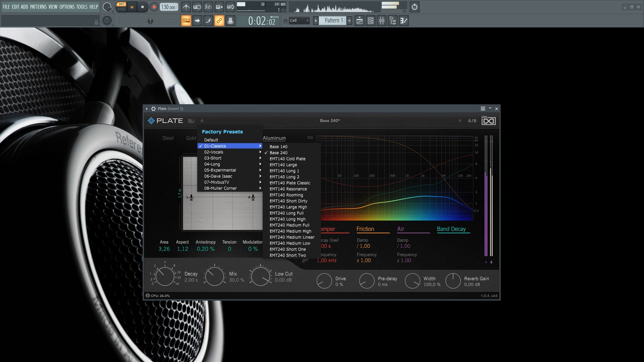Screen dimensions: 644x362
Task: Toggle the 3-2-1 recording countdown
Action: 208,7
